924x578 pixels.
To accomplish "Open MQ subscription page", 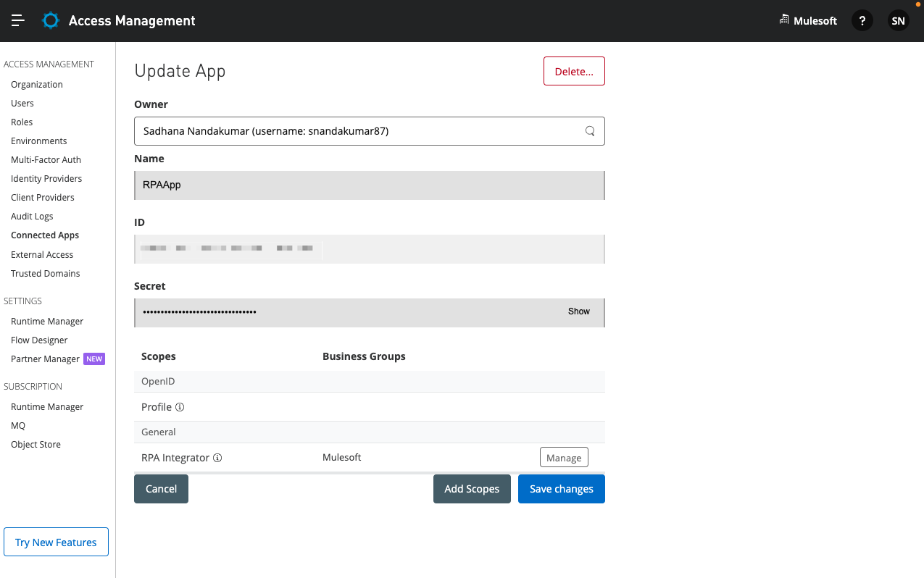I will [18, 426].
